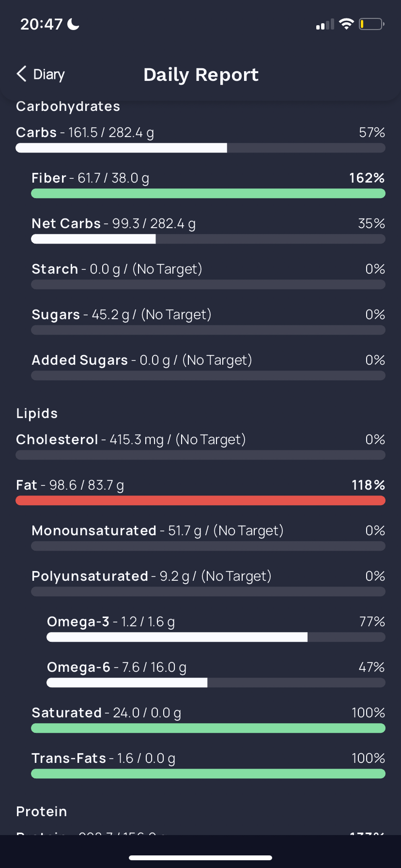This screenshot has height=868, width=401.
Task: Tap the Sugars 45.2 g entry
Action: pyautogui.click(x=208, y=322)
